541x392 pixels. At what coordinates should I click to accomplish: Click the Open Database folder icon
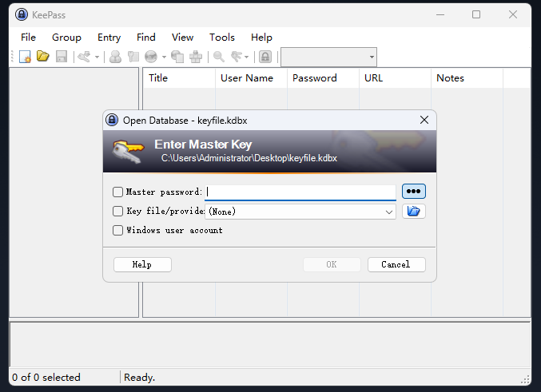pos(43,56)
